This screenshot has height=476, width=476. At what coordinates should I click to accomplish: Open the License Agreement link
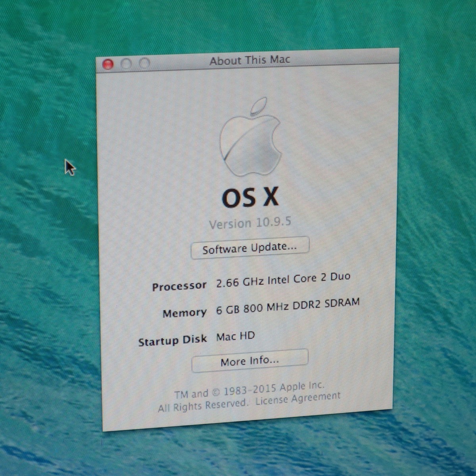298,399
